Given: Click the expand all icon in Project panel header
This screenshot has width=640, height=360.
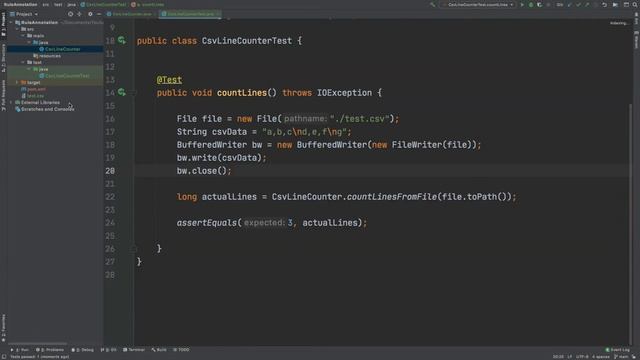Looking at the screenshot, I should pyautogui.click(x=79, y=14).
